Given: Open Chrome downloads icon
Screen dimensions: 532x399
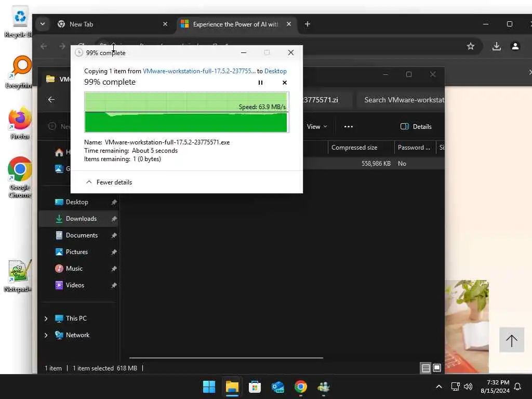Looking at the screenshot, I should [496, 46].
